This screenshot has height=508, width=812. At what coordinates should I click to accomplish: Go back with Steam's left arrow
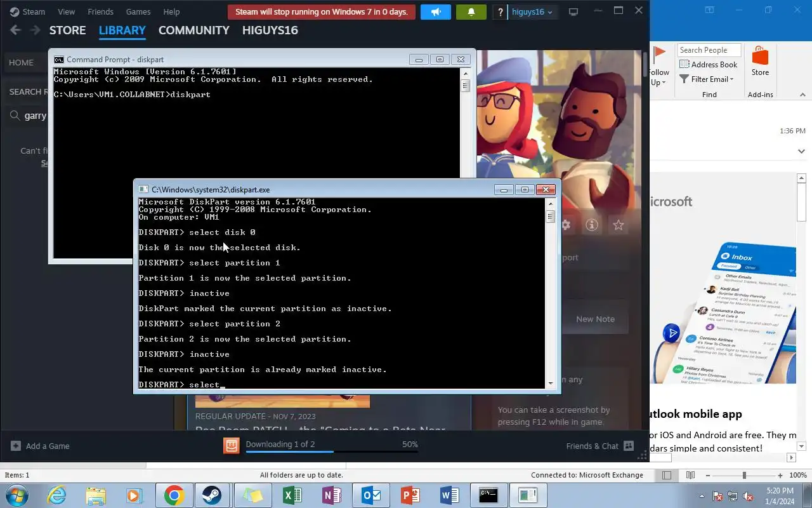pos(16,30)
